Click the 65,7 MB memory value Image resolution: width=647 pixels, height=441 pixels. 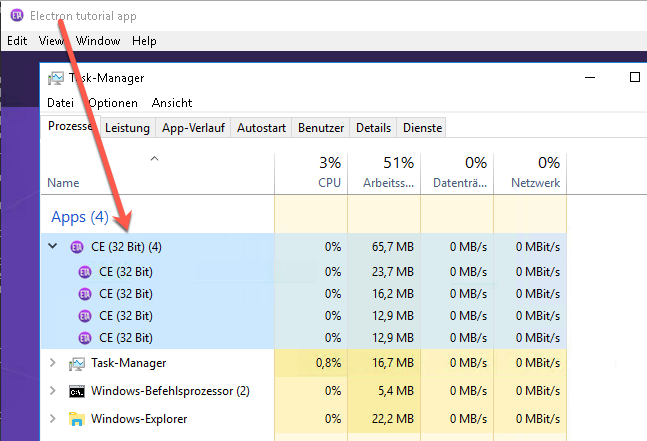coord(392,247)
